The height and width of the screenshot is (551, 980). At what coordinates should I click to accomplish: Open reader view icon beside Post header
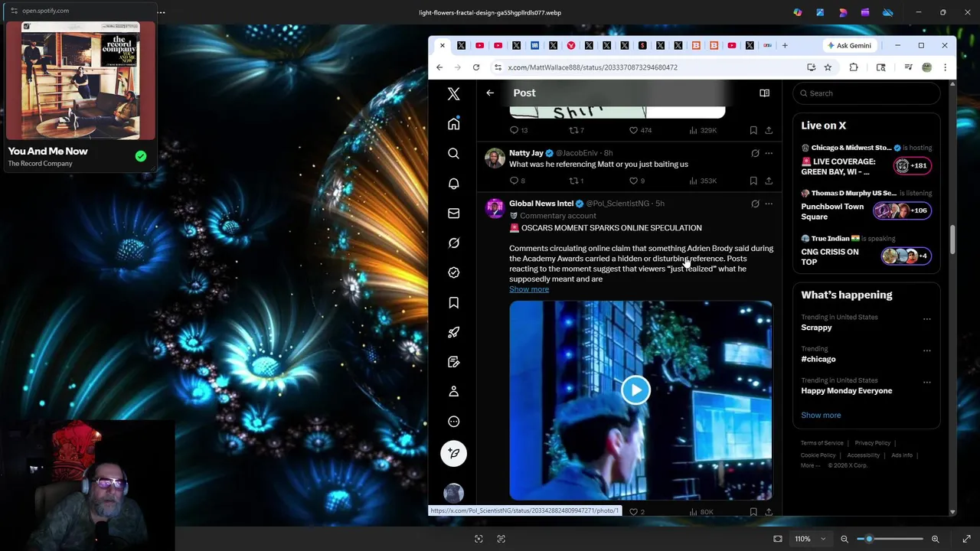pos(764,93)
